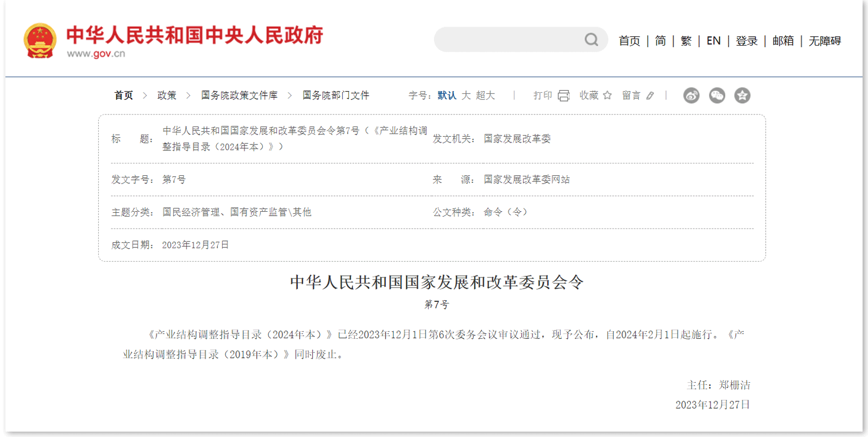
Task: Switch to EN English version
Action: 714,41
